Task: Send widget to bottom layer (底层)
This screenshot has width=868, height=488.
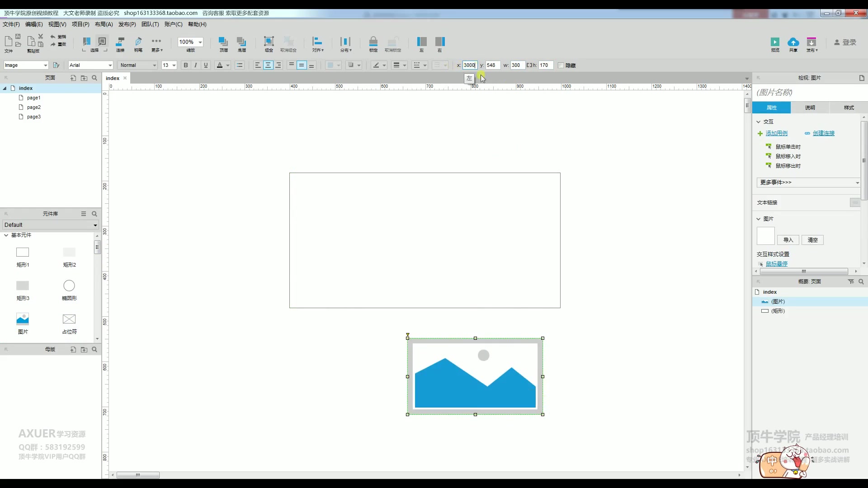Action: click(x=241, y=42)
